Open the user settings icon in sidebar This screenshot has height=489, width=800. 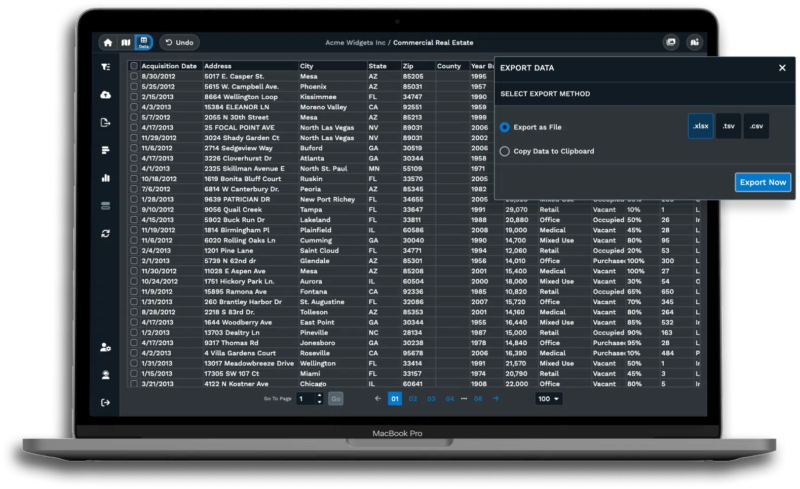[106, 346]
